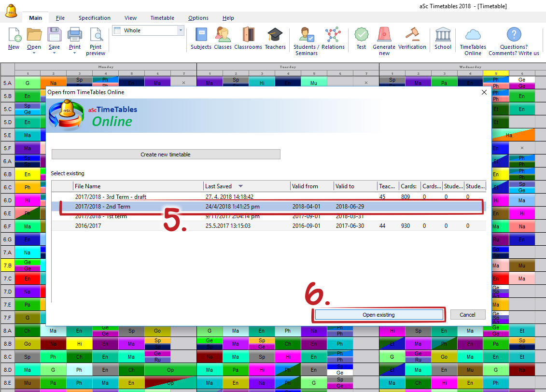Click the Cancel button in dialog
Viewport: 546px width, 392px height.
(467, 315)
